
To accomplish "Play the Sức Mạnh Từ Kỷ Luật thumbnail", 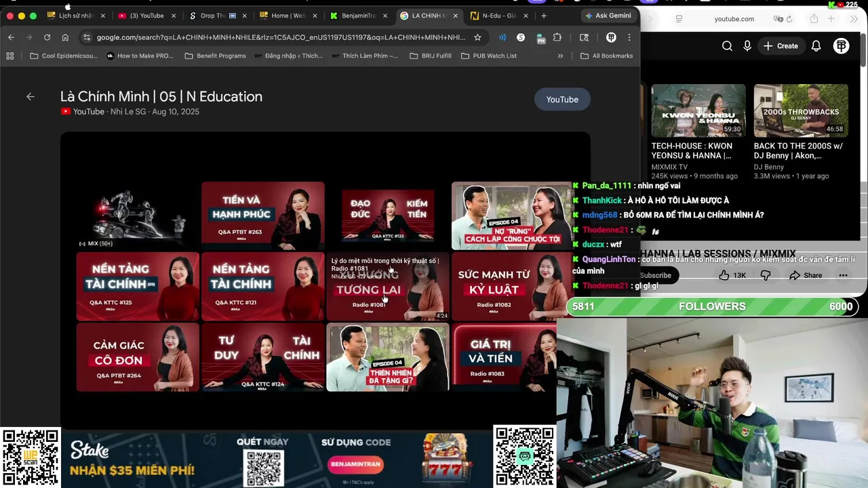I will [512, 286].
